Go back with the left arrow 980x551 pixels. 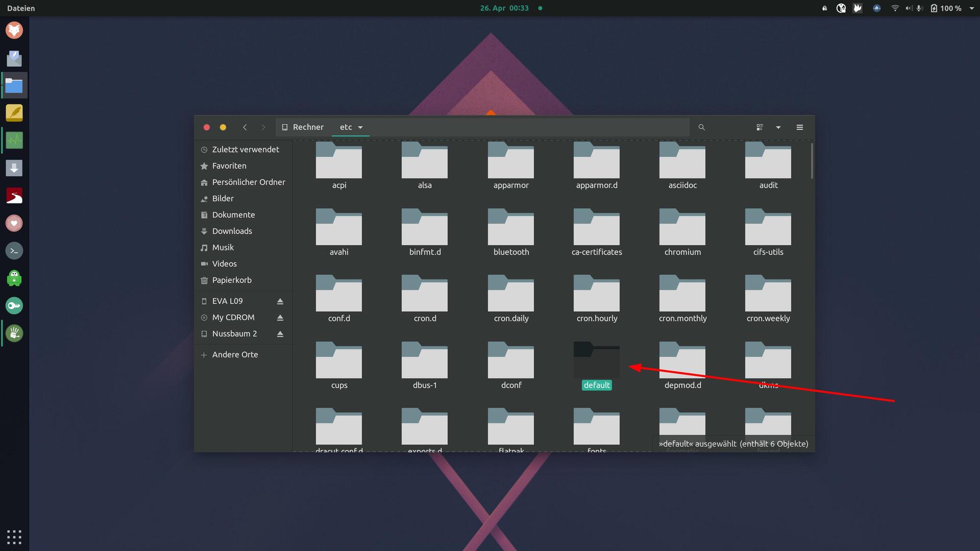point(245,128)
